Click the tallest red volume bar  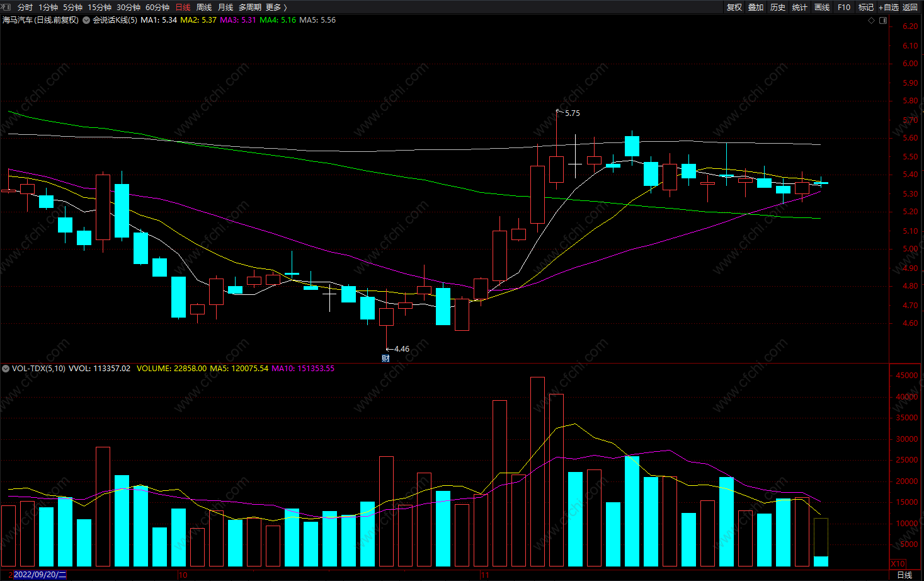tap(537, 471)
